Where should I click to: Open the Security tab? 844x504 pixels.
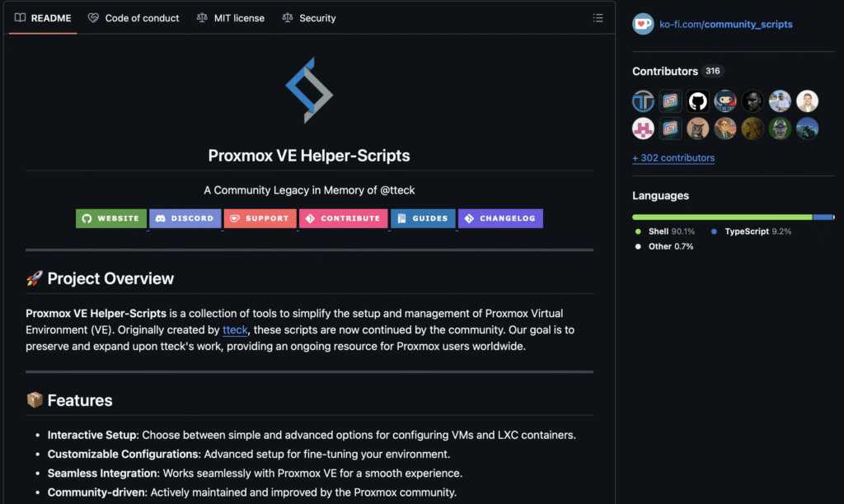pos(309,18)
